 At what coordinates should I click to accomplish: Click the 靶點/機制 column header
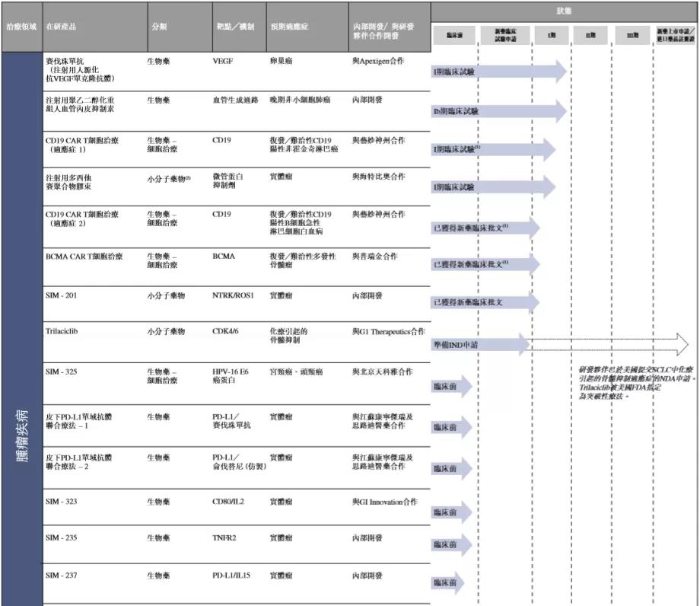click(x=235, y=27)
